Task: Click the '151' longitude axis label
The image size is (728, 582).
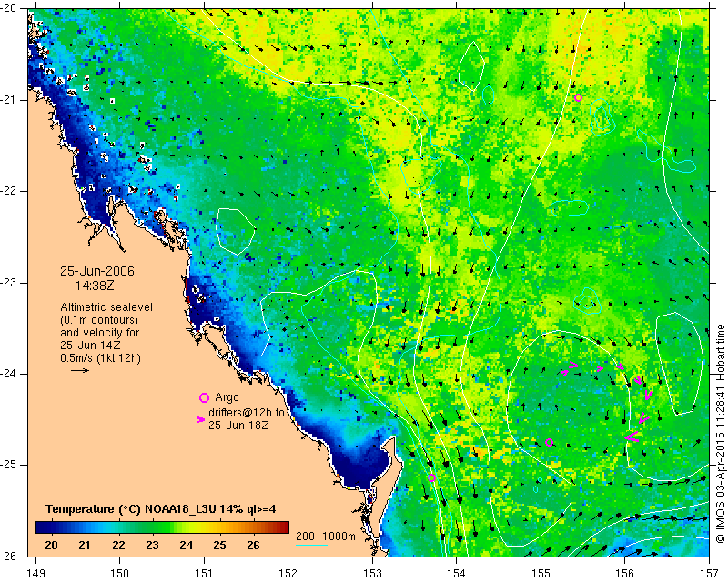Action: coord(204,573)
